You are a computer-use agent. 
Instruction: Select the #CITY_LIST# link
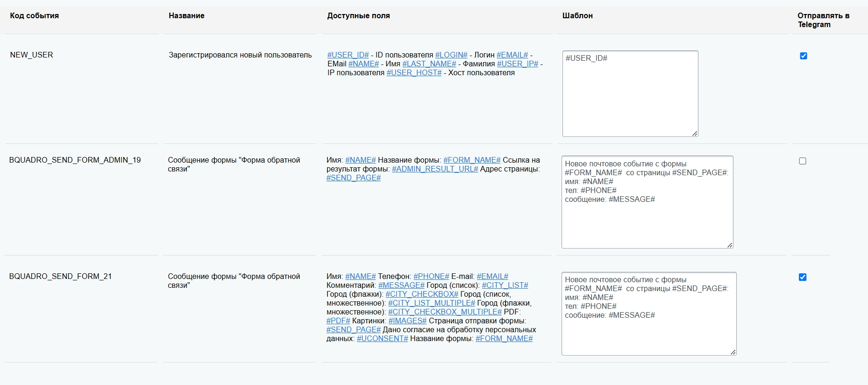(505, 285)
